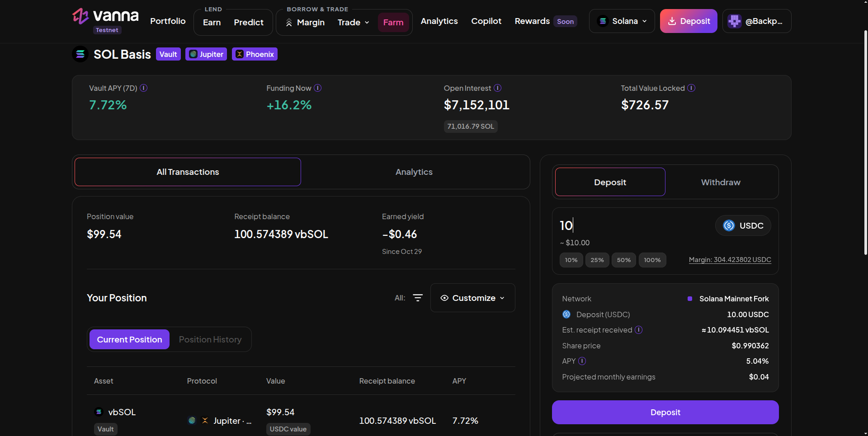This screenshot has width=868, height=436.
Task: Click the Backpack wallet avatar icon
Action: pos(735,21)
